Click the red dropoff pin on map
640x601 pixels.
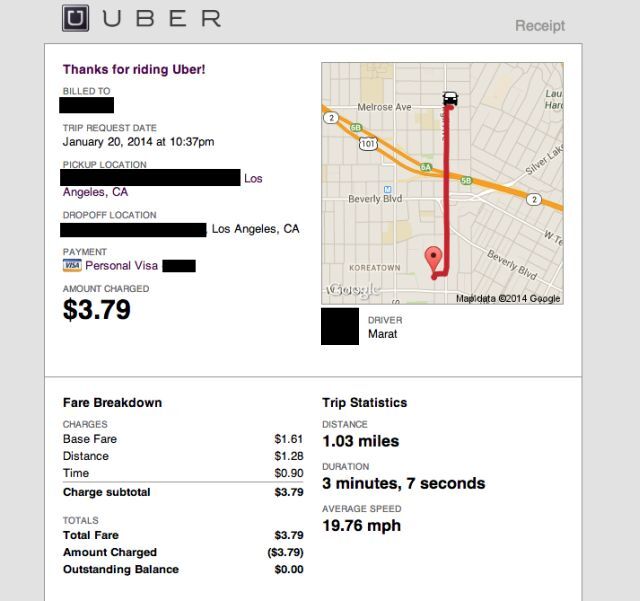(x=434, y=259)
